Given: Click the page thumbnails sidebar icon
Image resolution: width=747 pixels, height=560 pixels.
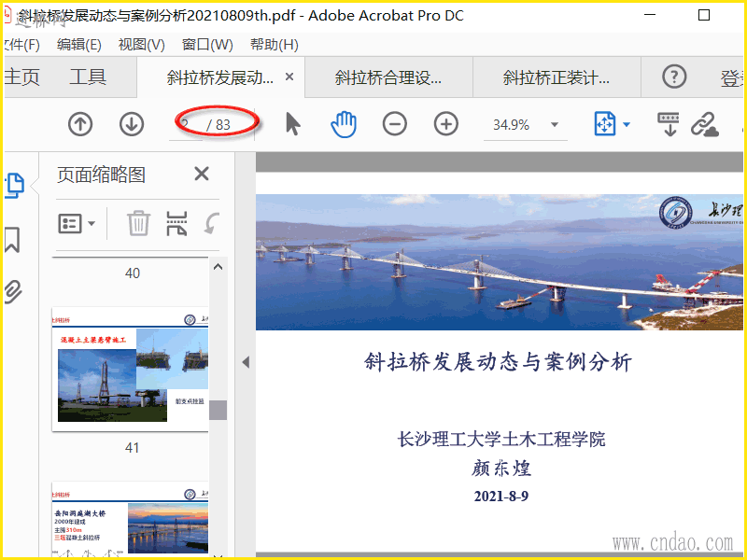Looking at the screenshot, I should [14, 186].
